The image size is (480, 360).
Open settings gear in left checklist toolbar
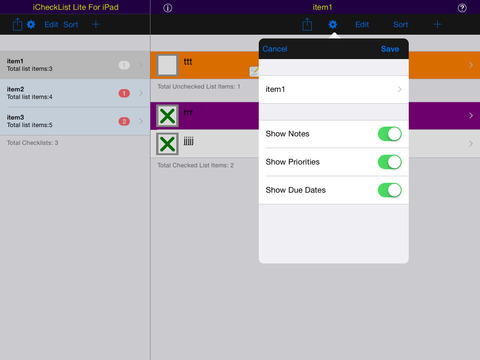31,24
